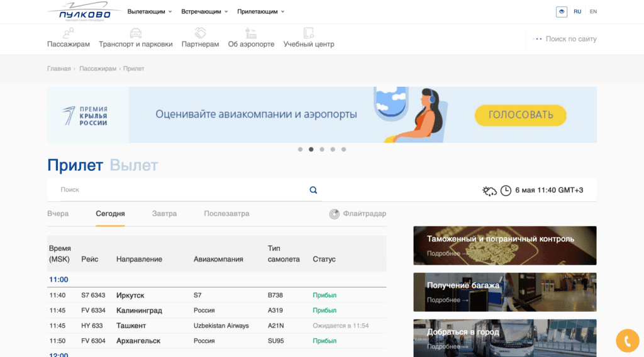Switch language to RU
Image resolution: width=644 pixels, height=357 pixels.
(x=577, y=11)
